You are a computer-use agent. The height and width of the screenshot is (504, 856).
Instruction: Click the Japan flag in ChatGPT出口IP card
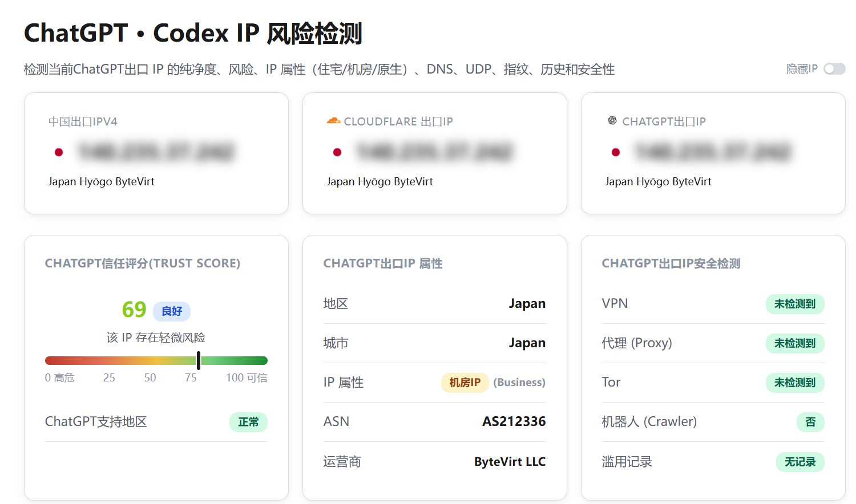(x=615, y=152)
